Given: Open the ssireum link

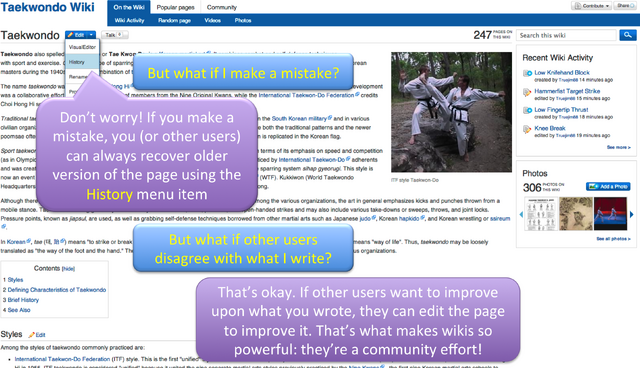Looking at the screenshot, I should 500,219.
